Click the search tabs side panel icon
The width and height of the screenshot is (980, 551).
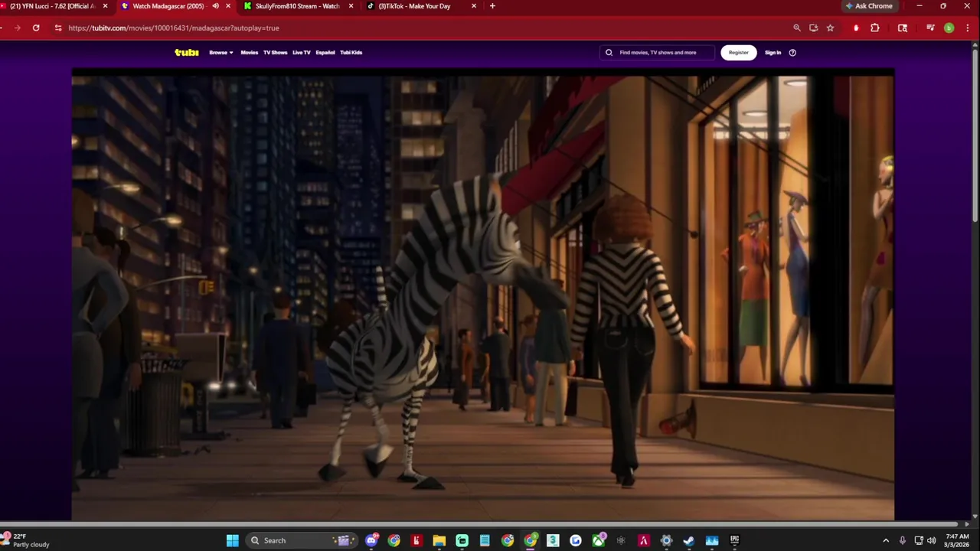[x=903, y=28]
